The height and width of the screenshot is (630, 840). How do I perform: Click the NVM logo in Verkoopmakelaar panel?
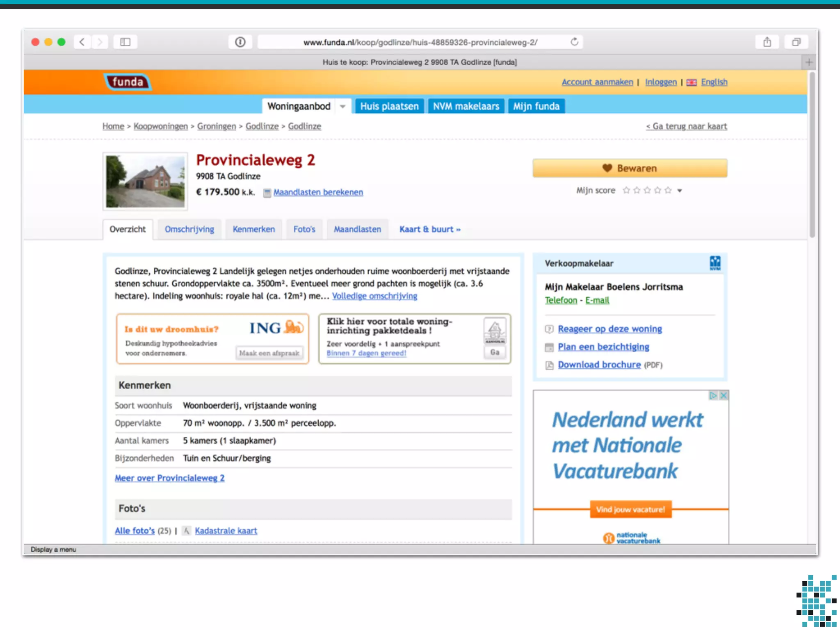click(715, 263)
